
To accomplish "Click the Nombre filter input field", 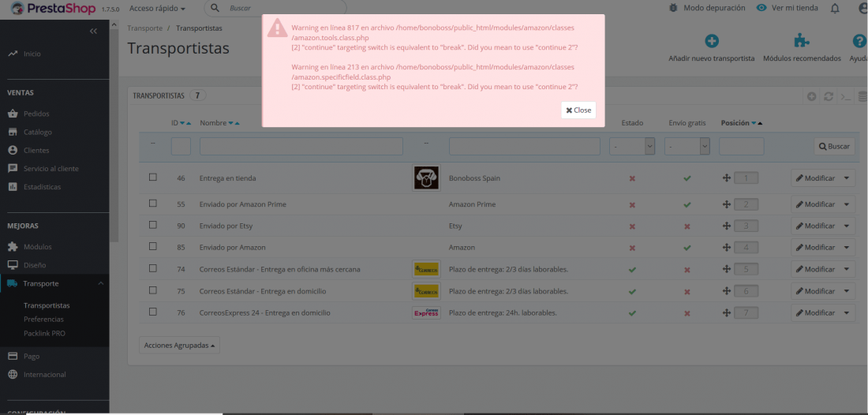I will pyautogui.click(x=301, y=146).
